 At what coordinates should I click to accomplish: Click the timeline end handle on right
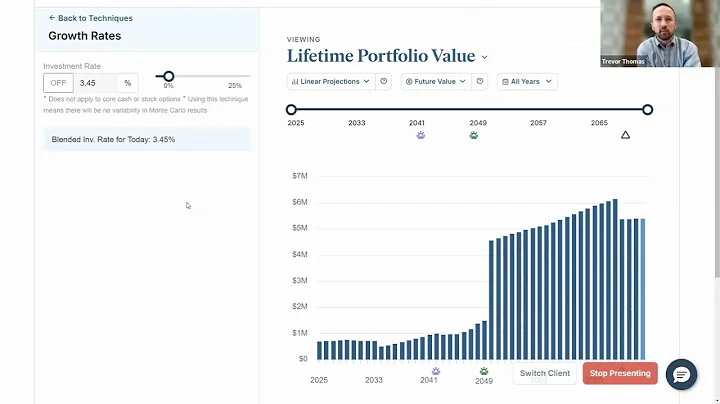pos(648,110)
